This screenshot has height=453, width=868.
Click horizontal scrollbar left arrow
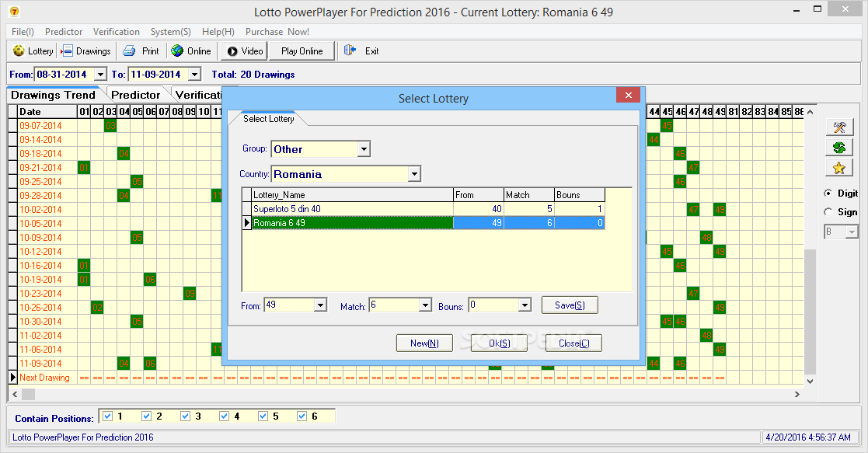click(x=15, y=394)
